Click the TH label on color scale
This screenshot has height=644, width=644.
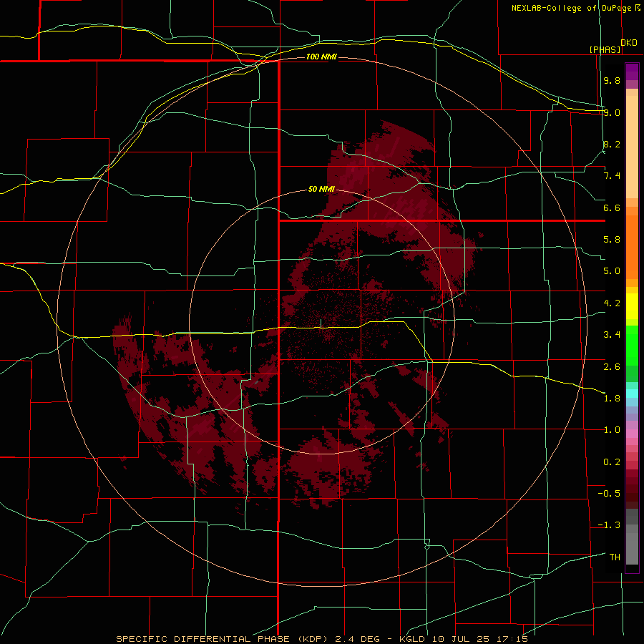[x=615, y=557]
